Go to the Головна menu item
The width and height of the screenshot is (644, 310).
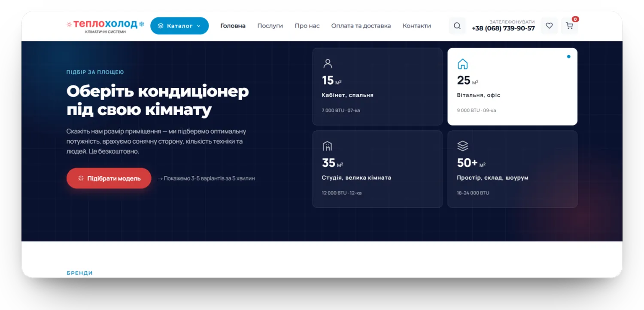[233, 26]
